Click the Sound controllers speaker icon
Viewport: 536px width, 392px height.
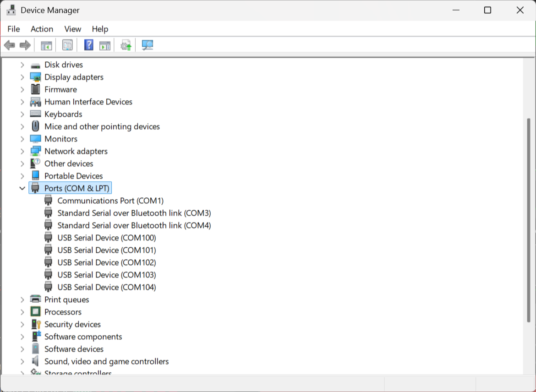click(x=35, y=361)
